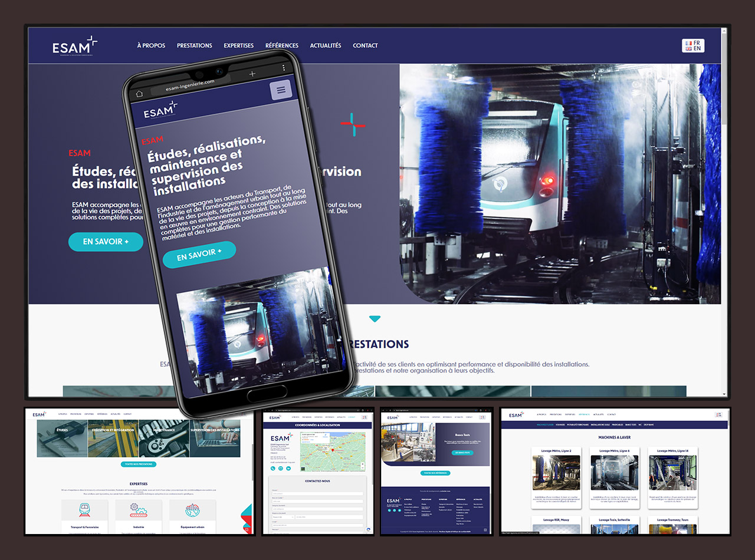Viewport: 755px width, 560px height.
Task: Open a new tab with phone plus icon
Action: point(252,74)
